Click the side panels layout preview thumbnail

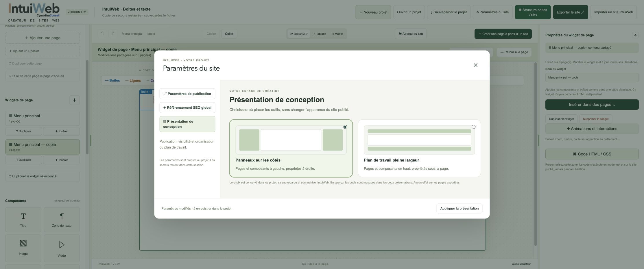(x=291, y=140)
